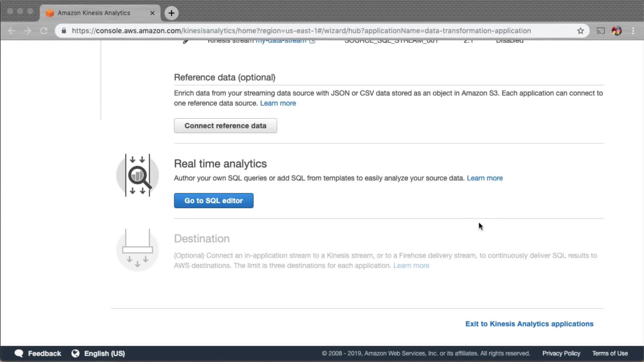Click Connect reference data button
644x362 pixels.
(225, 126)
